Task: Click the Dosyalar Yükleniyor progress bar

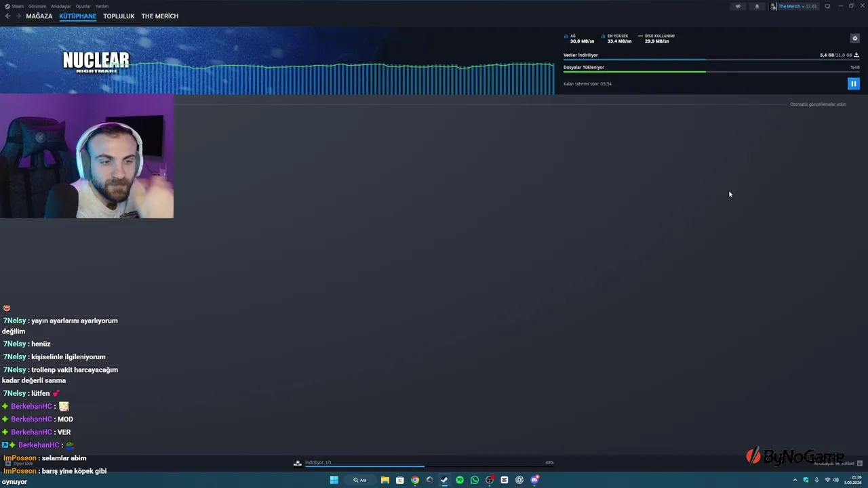Action: 711,72
